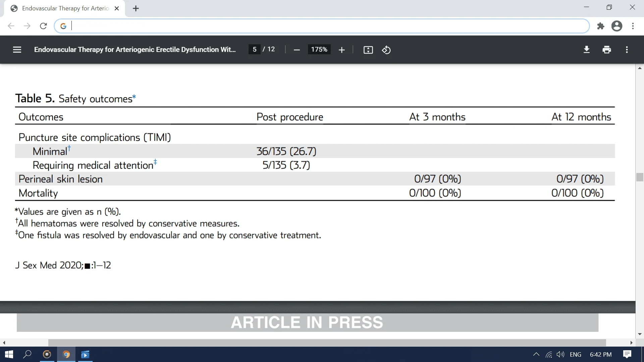Click "Puncture site complications (TIMI)" text
This screenshot has height=362, width=644.
pos(95,137)
